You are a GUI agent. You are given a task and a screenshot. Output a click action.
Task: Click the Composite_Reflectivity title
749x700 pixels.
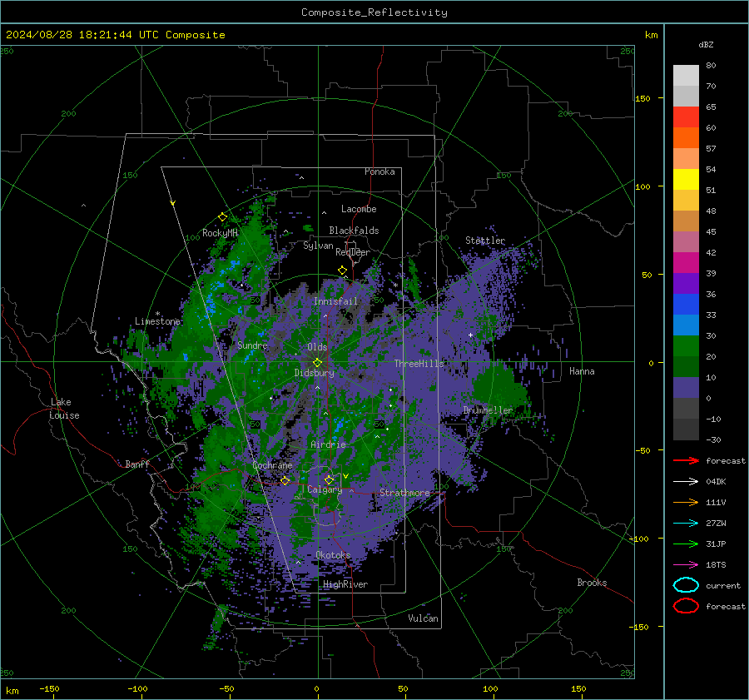[x=374, y=12]
